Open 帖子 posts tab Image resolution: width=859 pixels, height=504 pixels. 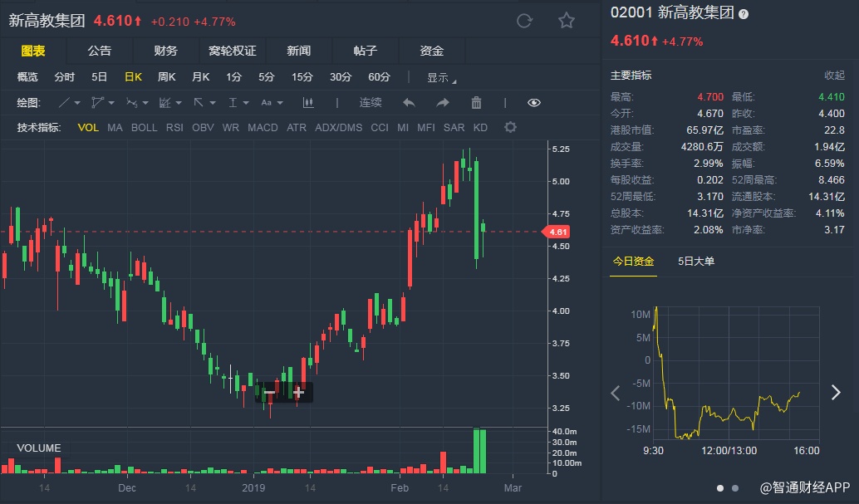tap(366, 51)
